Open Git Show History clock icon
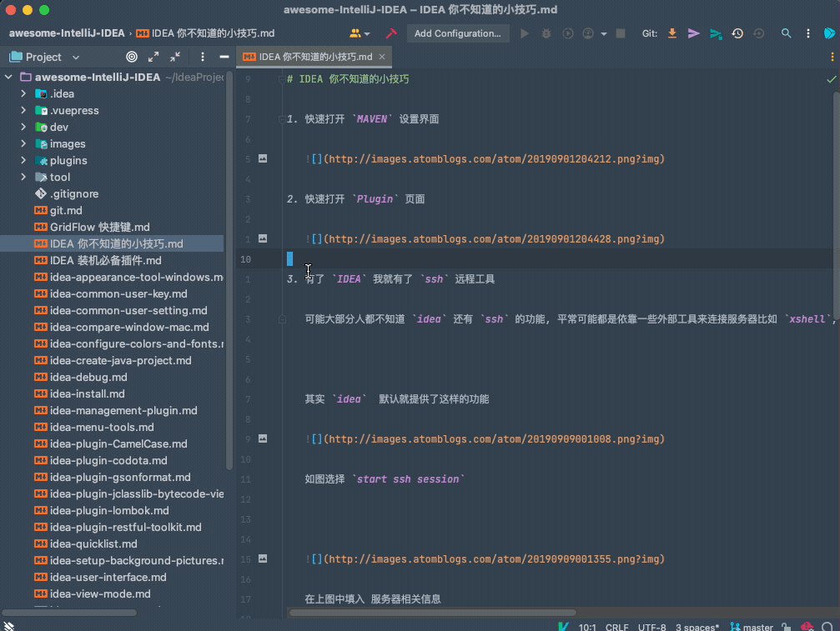The height and width of the screenshot is (631, 840). pos(737,33)
